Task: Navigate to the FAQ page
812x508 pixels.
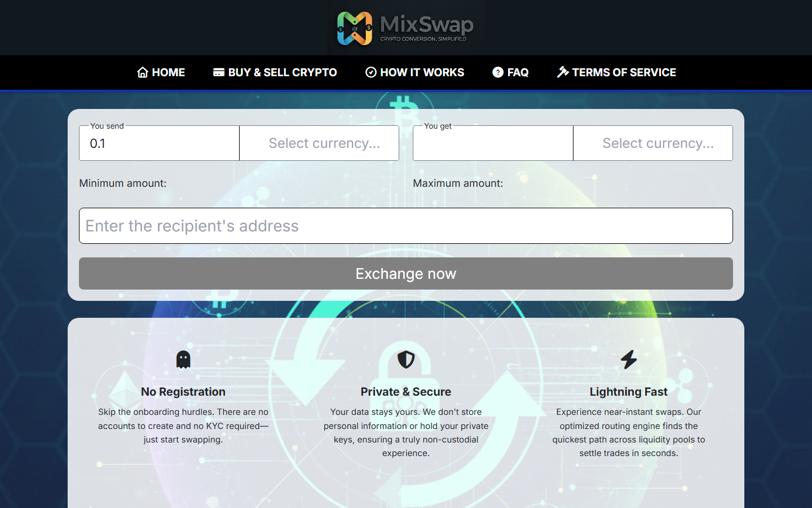Action: pos(510,72)
